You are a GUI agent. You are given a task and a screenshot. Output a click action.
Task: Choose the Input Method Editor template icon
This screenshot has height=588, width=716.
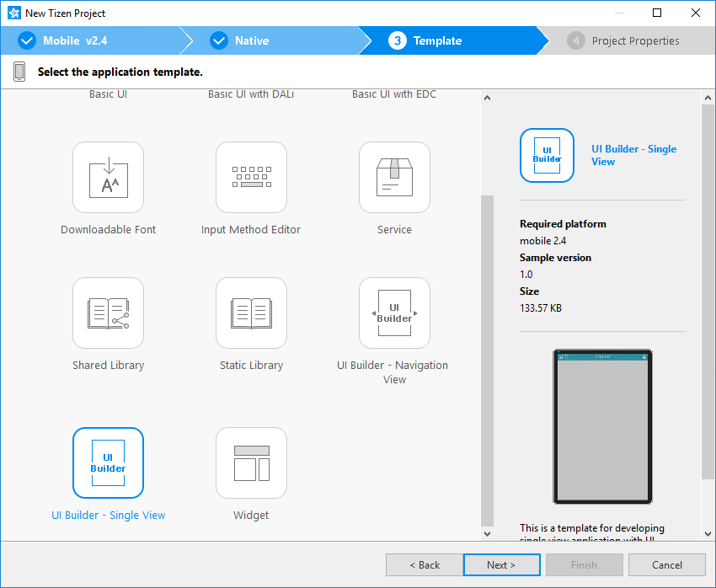coord(251,178)
